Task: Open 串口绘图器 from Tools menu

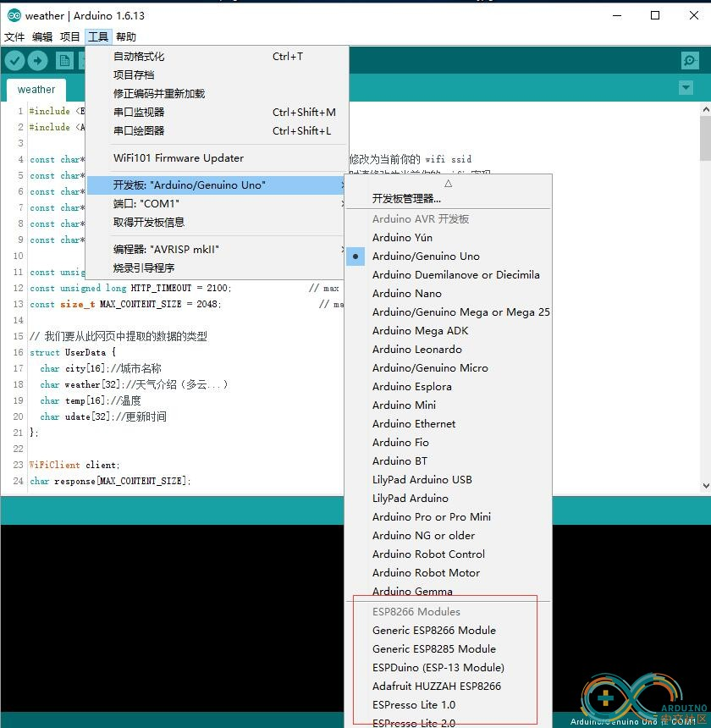Action: point(218,131)
